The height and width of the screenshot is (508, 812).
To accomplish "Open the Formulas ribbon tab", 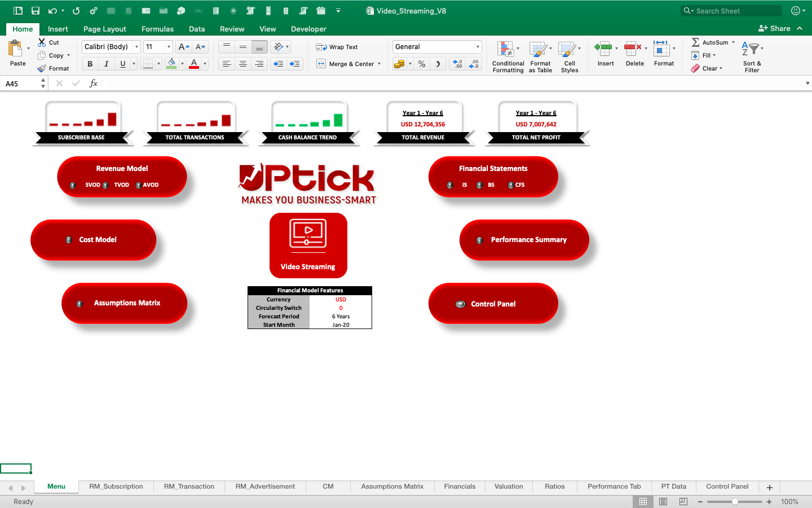I will pyautogui.click(x=157, y=29).
